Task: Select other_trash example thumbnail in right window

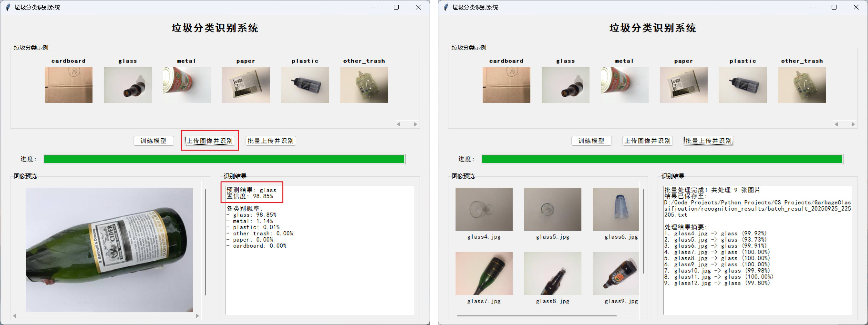Action: [x=802, y=85]
